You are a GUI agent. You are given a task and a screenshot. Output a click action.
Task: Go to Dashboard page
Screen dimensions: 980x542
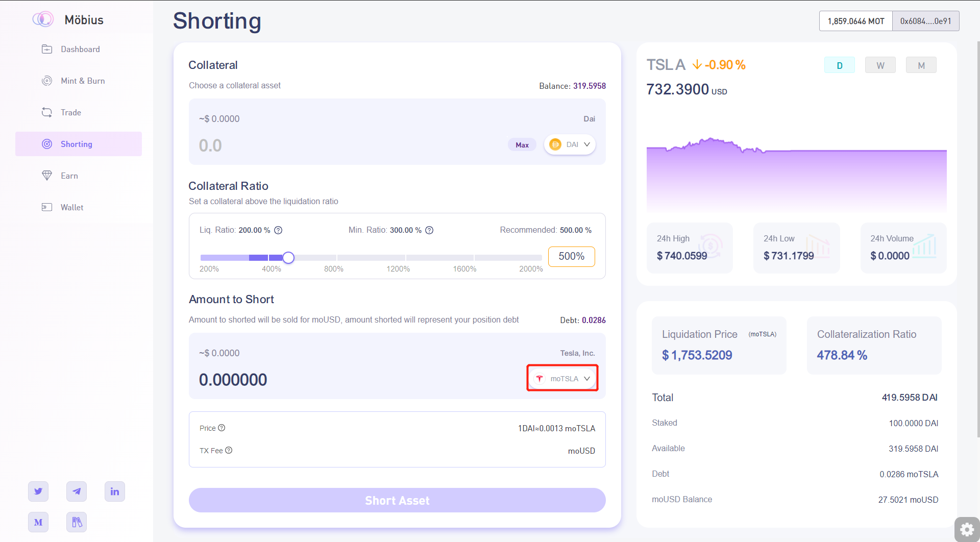coord(79,49)
